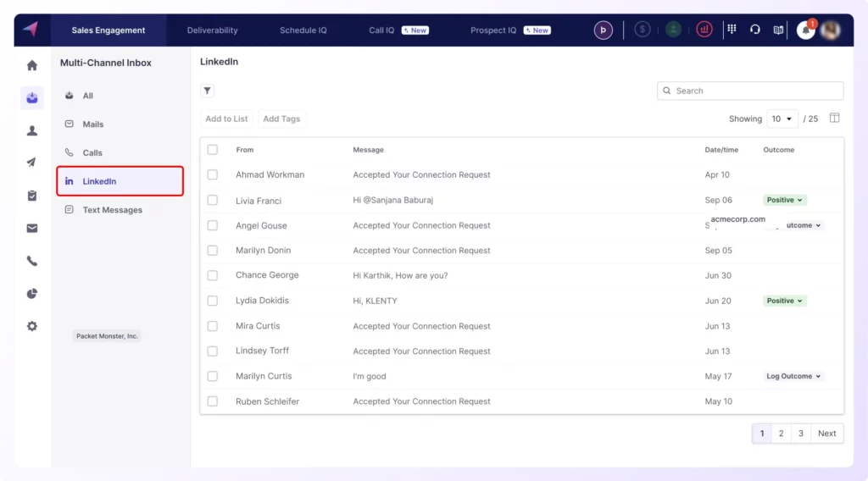
Task: Go to page 3
Action: tap(800, 434)
